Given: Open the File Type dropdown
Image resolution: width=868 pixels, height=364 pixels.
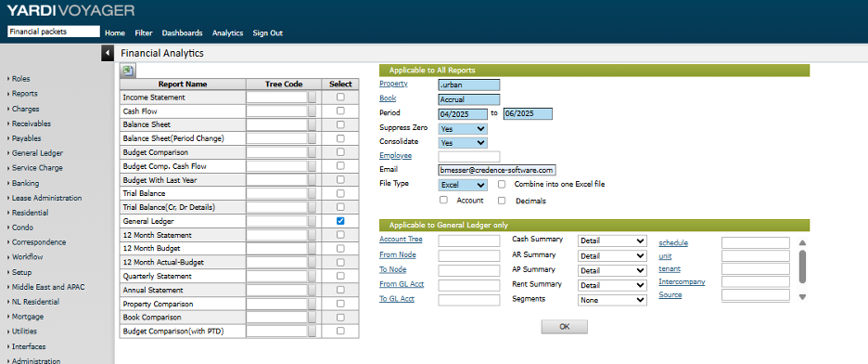Looking at the screenshot, I should coord(464,185).
